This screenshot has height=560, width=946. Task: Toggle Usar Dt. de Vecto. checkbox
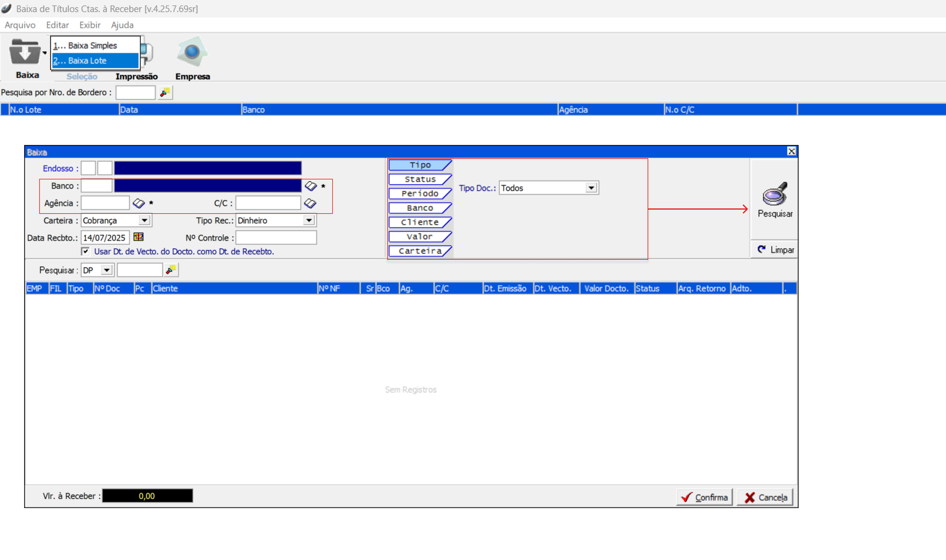click(x=86, y=251)
